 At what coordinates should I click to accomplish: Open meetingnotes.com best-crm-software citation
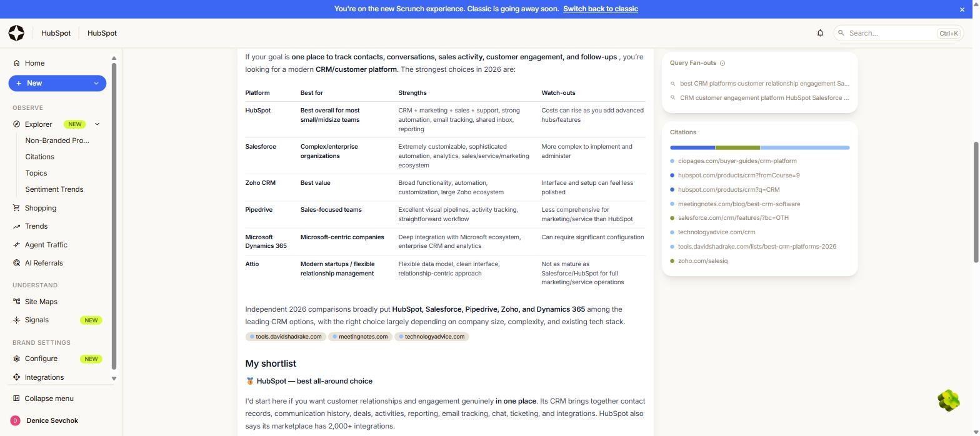[x=739, y=204]
